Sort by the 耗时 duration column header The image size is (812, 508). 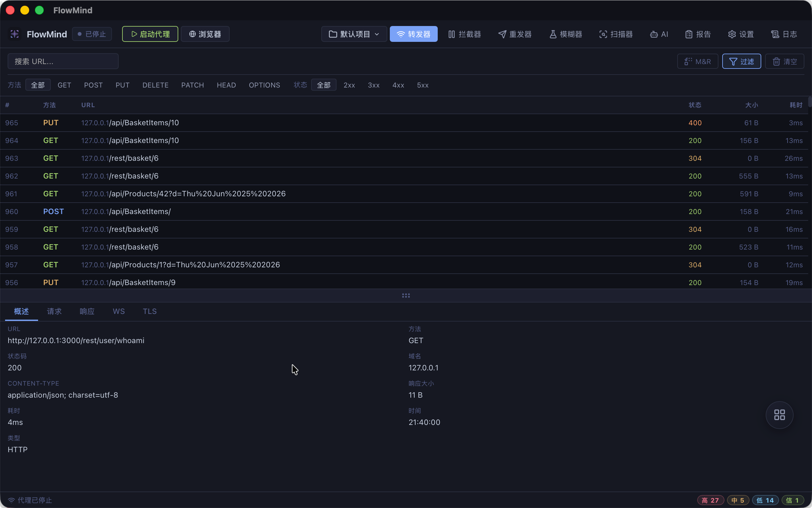tap(796, 105)
